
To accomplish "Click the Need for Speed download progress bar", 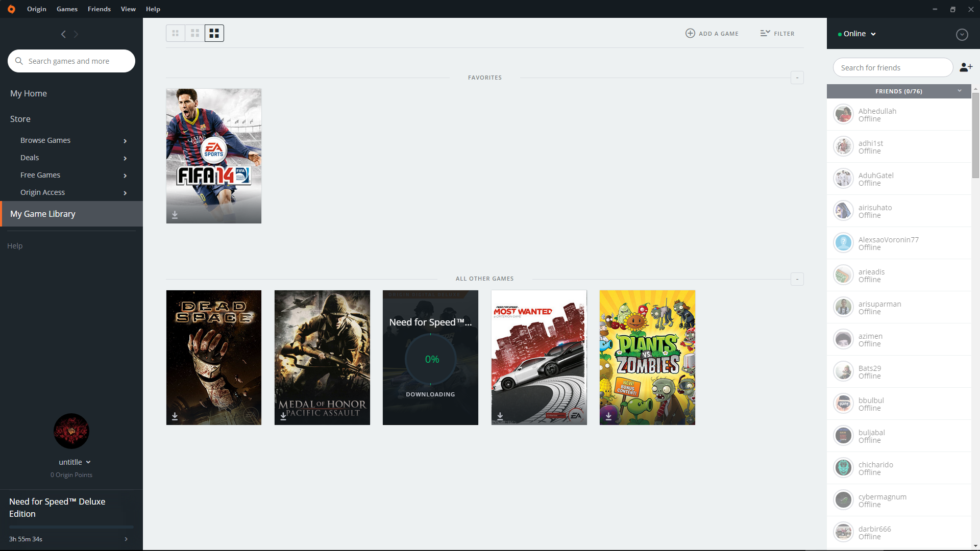I will coord(71,527).
